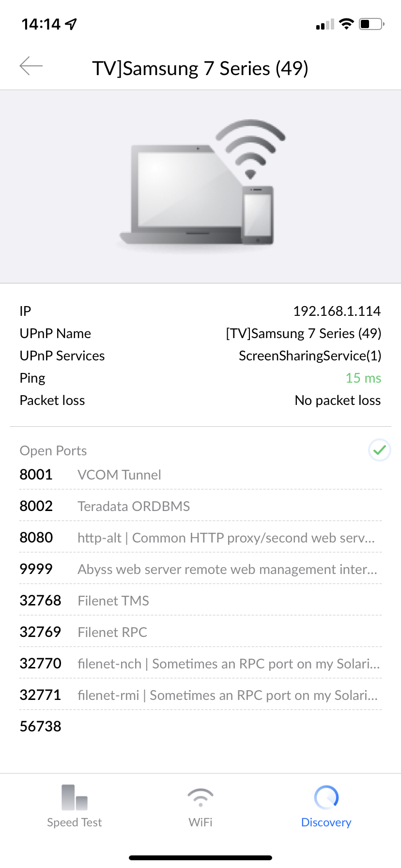Screen dimensions: 401x868
Task: Switch to the Speed Test tab
Action: (74, 804)
